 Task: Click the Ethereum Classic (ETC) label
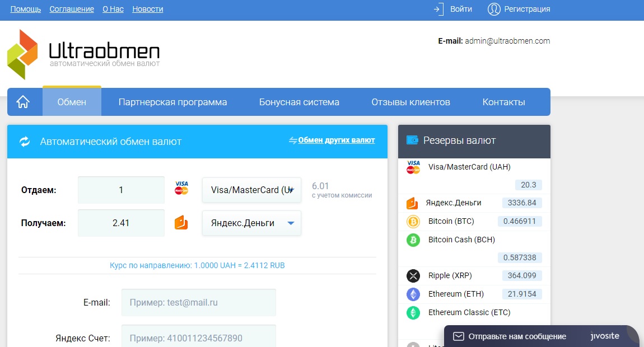click(x=469, y=312)
